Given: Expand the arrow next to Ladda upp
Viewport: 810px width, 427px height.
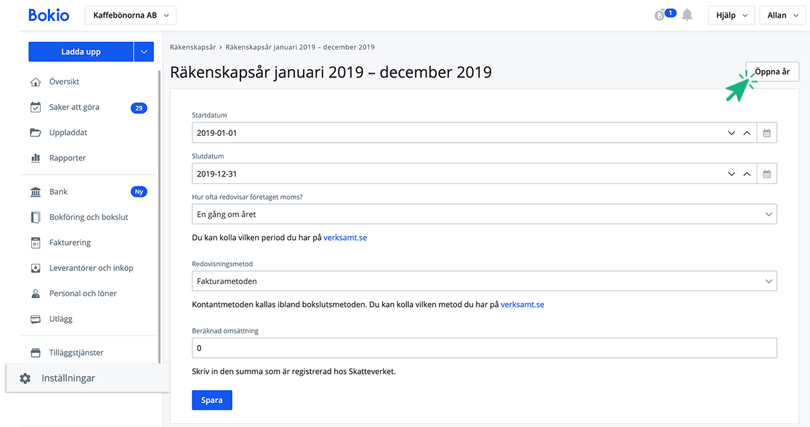Looking at the screenshot, I should [x=145, y=52].
